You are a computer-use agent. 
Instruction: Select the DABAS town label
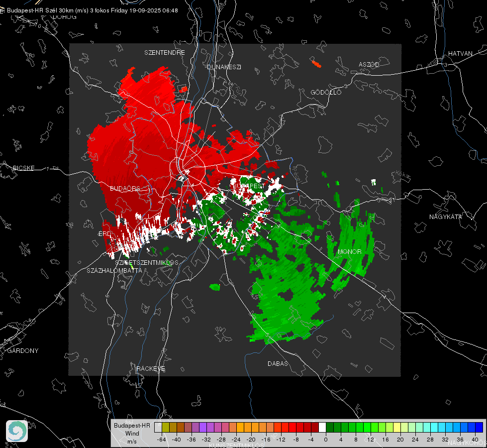278,363
